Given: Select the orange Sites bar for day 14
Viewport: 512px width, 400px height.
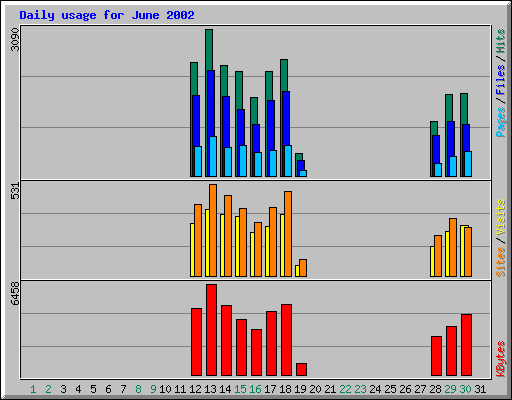Looking at the screenshot, I should pos(228,236).
